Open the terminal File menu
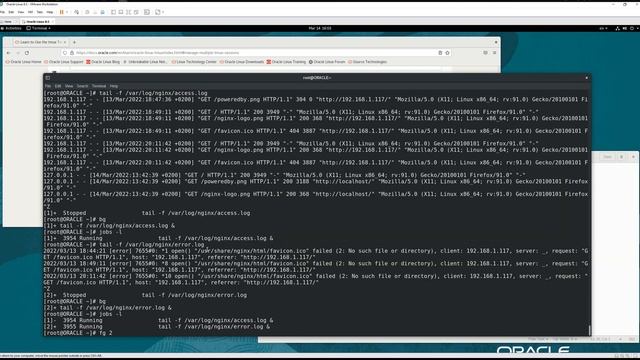Screen dimensions: 640x360 [48, 86]
